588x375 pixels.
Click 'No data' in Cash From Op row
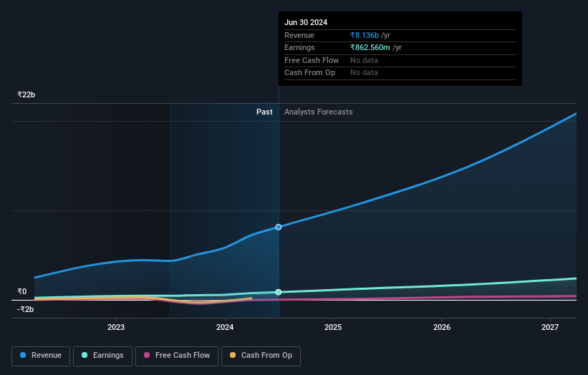(x=364, y=73)
